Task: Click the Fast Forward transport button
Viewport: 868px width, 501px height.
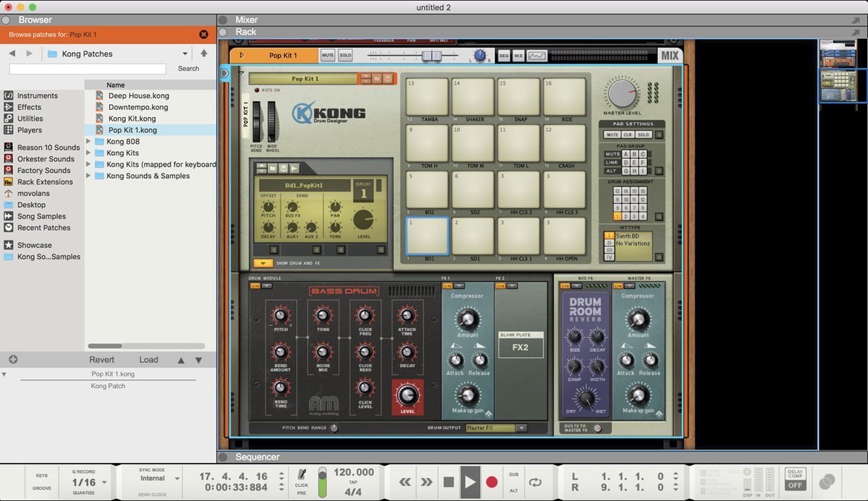Action: 427,482
